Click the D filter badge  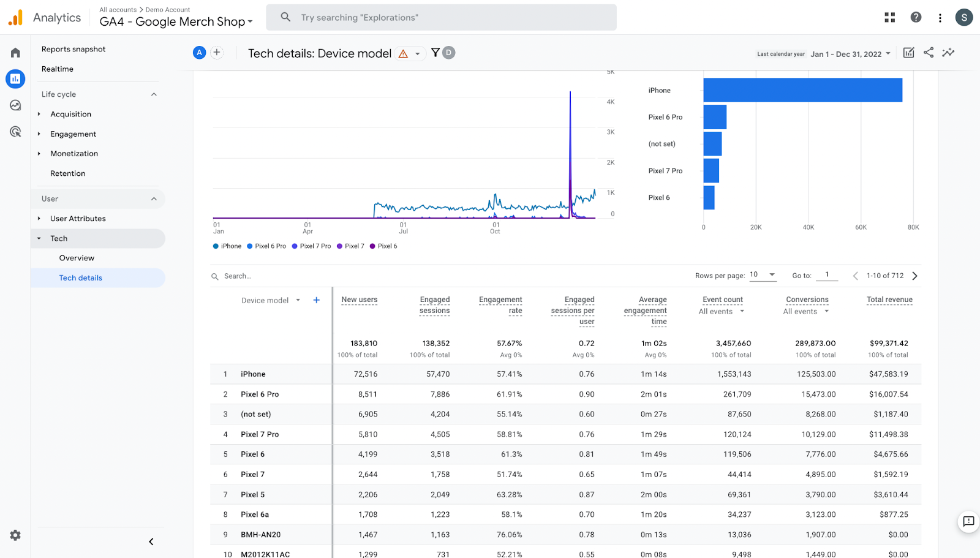449,53
